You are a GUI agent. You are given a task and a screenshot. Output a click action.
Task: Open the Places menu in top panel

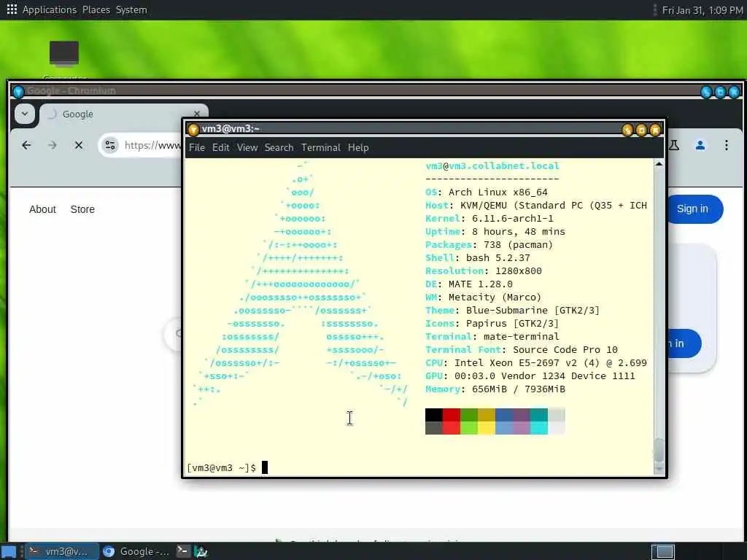click(x=96, y=9)
